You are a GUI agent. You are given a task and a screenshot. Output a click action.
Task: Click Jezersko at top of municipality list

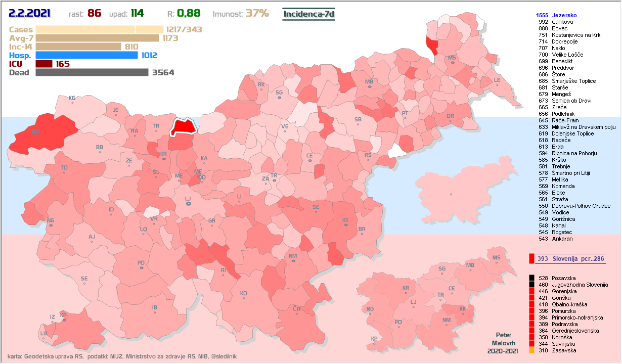[x=564, y=16]
